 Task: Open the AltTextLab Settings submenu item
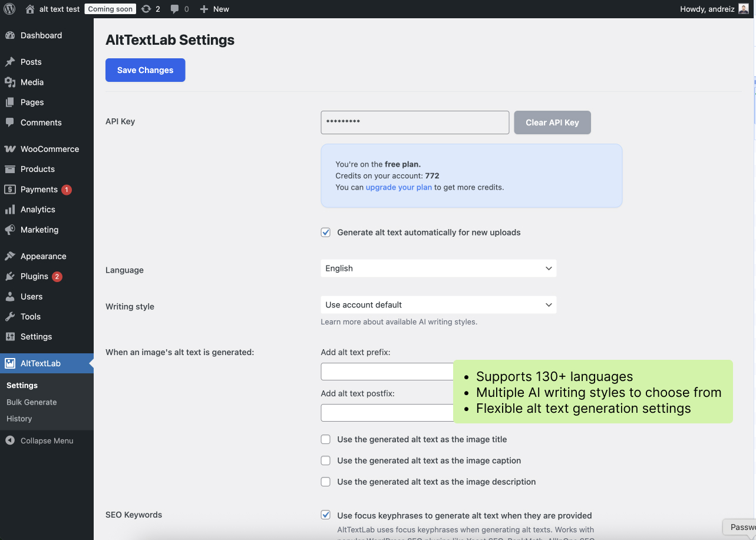coord(22,385)
